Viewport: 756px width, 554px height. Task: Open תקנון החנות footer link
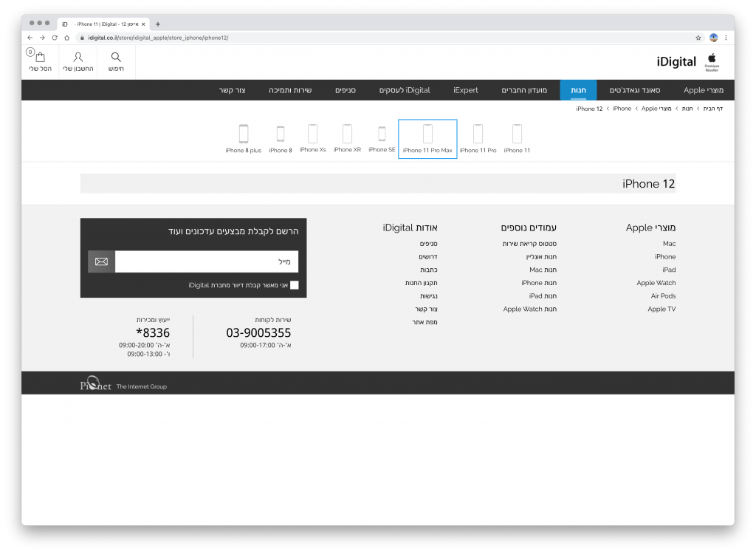click(x=422, y=283)
